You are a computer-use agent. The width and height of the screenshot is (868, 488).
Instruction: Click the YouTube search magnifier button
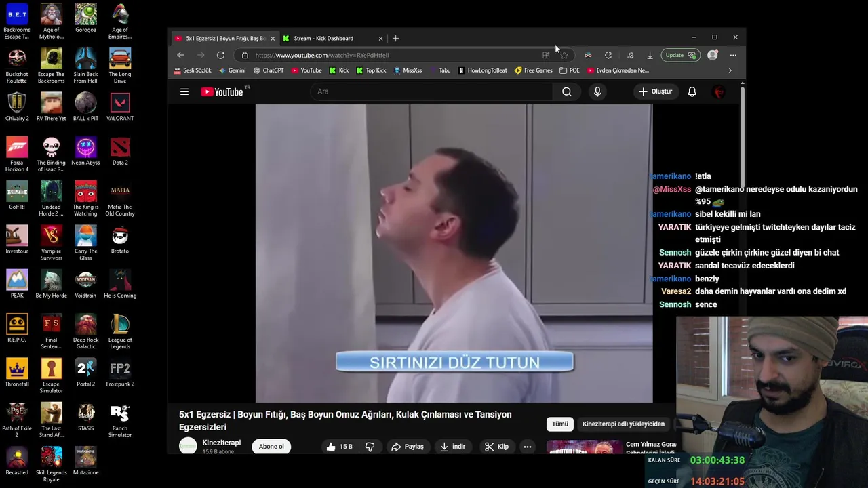point(567,91)
